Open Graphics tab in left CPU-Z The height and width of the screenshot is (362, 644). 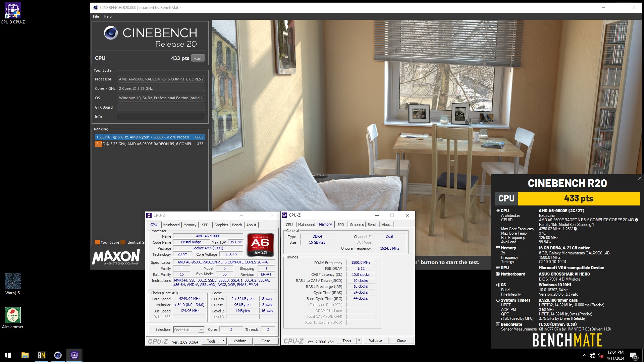click(x=221, y=225)
